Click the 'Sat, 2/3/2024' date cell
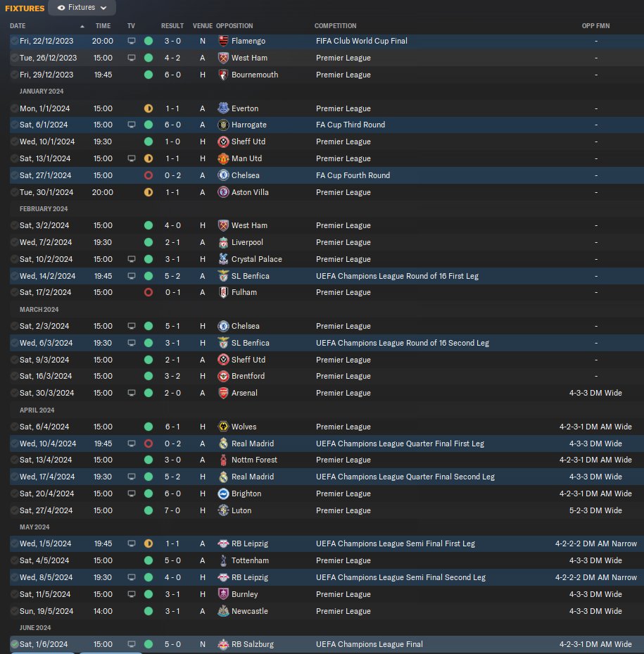 (44, 326)
